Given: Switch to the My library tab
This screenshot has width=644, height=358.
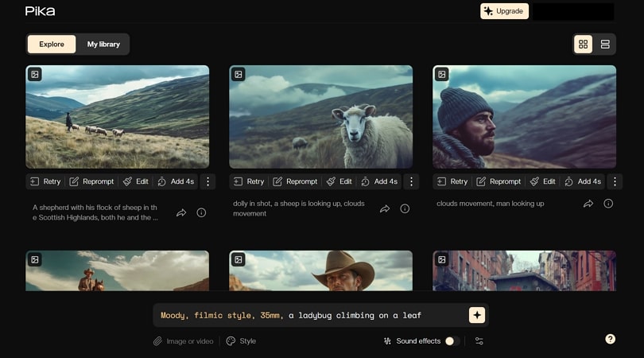Looking at the screenshot, I should point(103,44).
